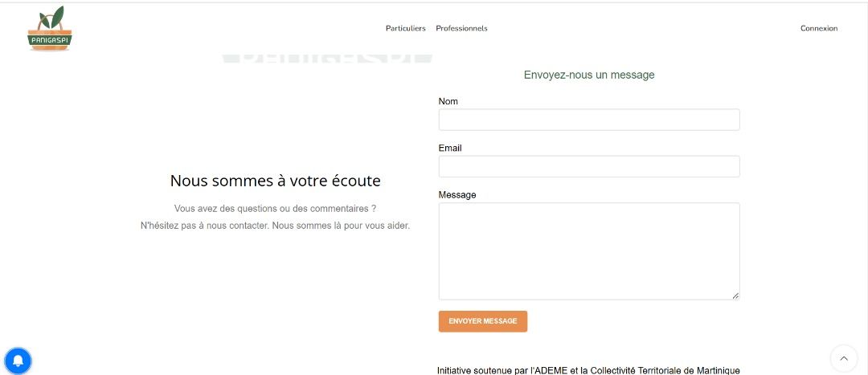
Task: Click the Panigaspi basket logo
Action: (x=50, y=28)
